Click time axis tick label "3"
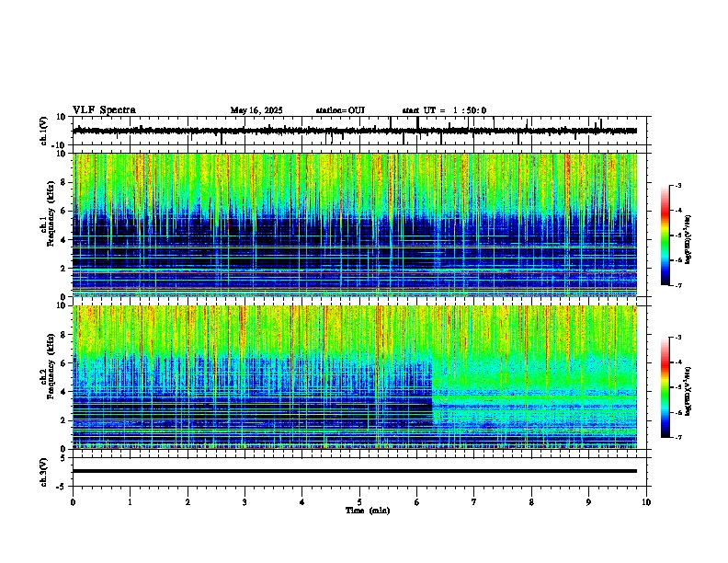 pos(245,502)
